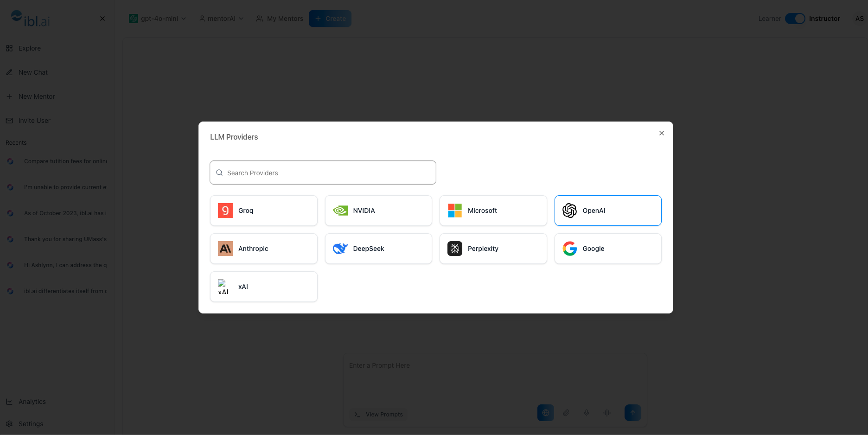
Task: Toggle the Learner/Instructor switch
Action: [x=795, y=19]
